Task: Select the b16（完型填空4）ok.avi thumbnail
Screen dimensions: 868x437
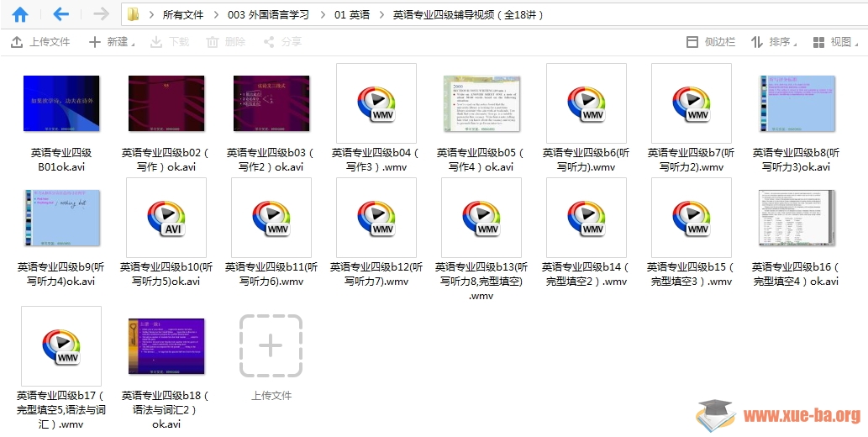Action: [x=797, y=218]
